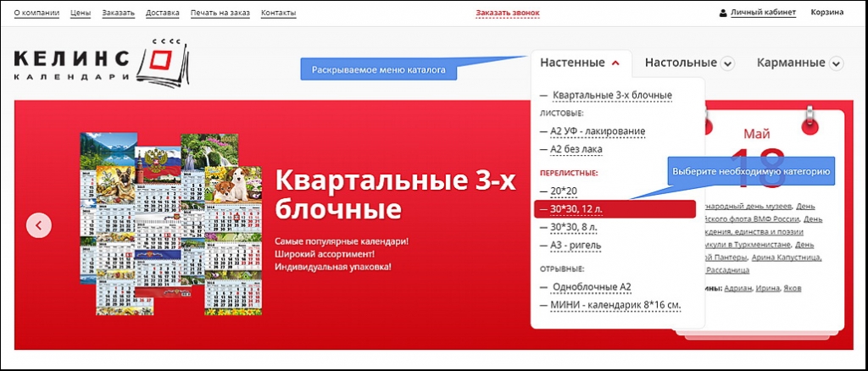868x371 pixels.
Task: Click the previous slide arrow button
Action: (x=39, y=225)
